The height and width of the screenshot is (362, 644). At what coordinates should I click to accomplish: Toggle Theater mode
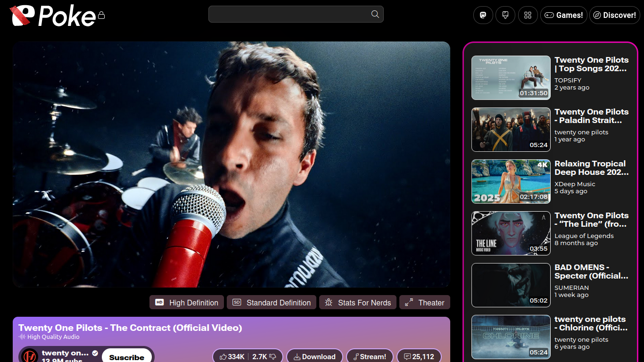tap(424, 303)
